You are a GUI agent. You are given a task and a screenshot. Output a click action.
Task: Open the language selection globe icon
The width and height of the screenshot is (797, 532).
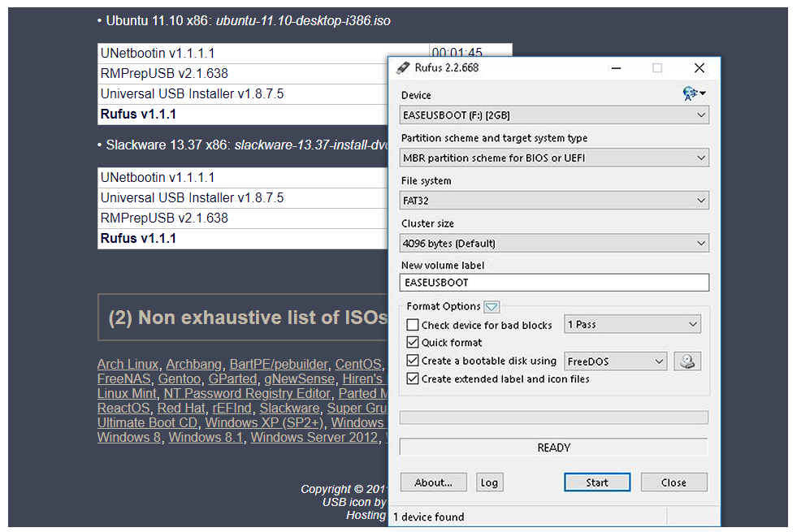click(x=693, y=94)
